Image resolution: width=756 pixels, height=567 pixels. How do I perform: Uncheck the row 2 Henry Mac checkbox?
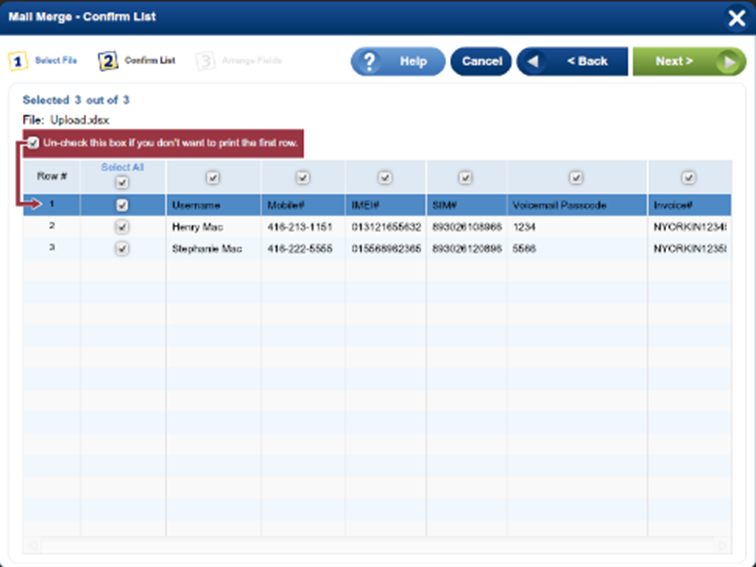pos(122,227)
